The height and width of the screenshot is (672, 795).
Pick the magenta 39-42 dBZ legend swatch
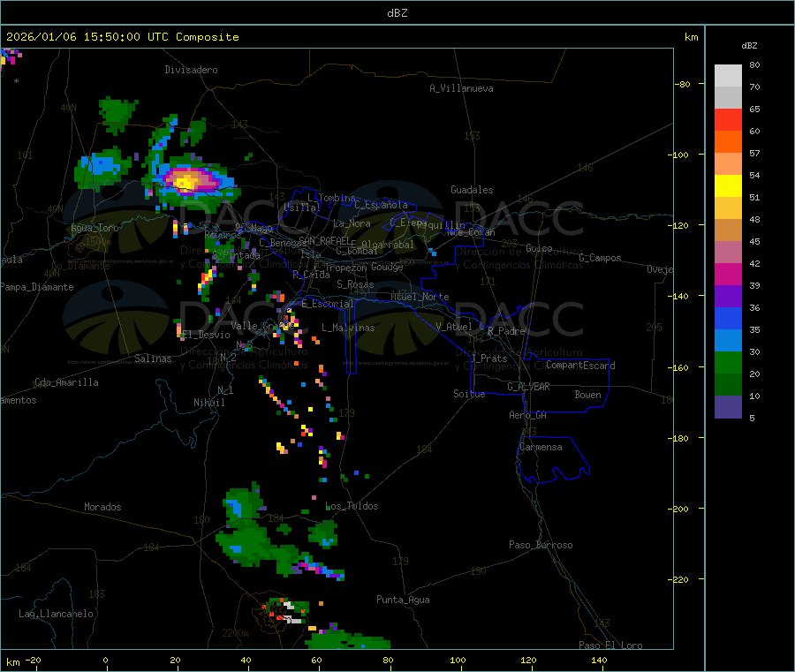(x=728, y=274)
